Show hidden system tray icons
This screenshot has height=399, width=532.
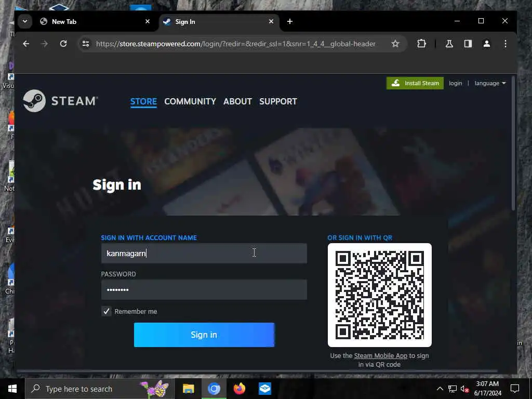440,389
